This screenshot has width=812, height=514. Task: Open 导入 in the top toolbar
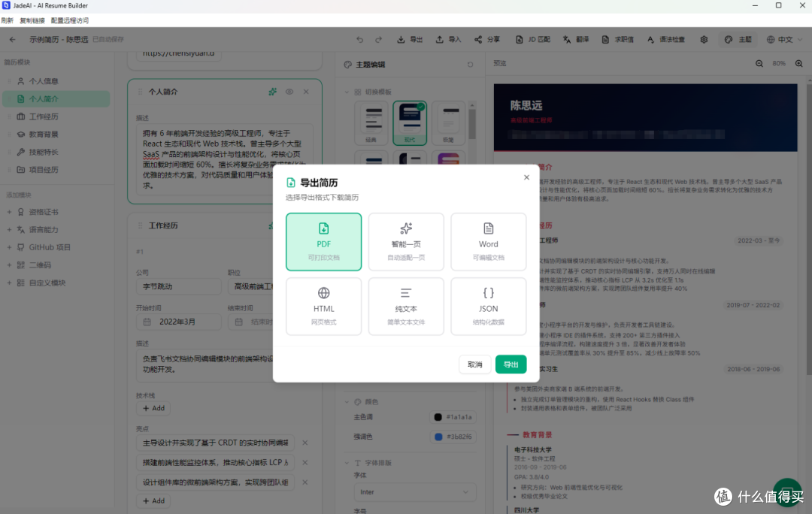448,39
